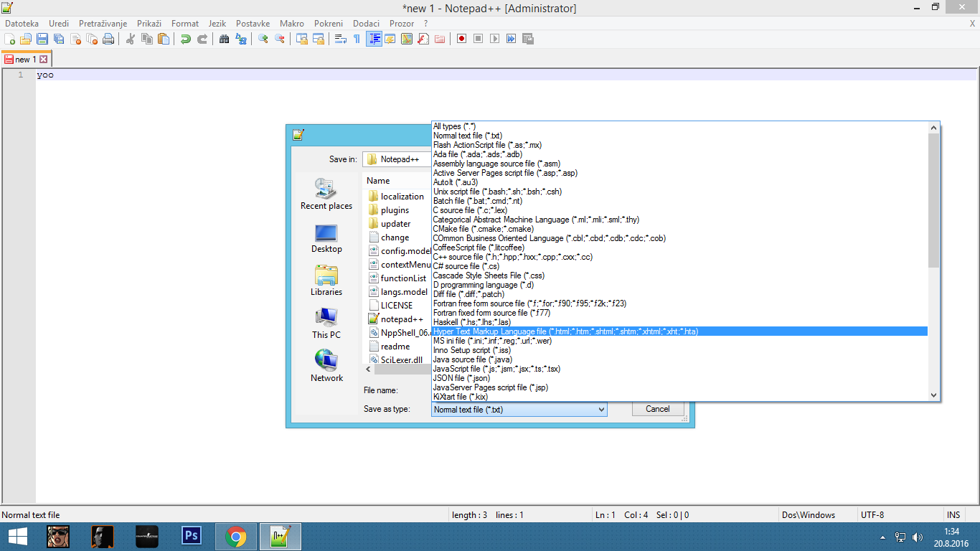Open the Datoteka menu
Image resolution: width=980 pixels, height=551 pixels.
click(x=22, y=24)
